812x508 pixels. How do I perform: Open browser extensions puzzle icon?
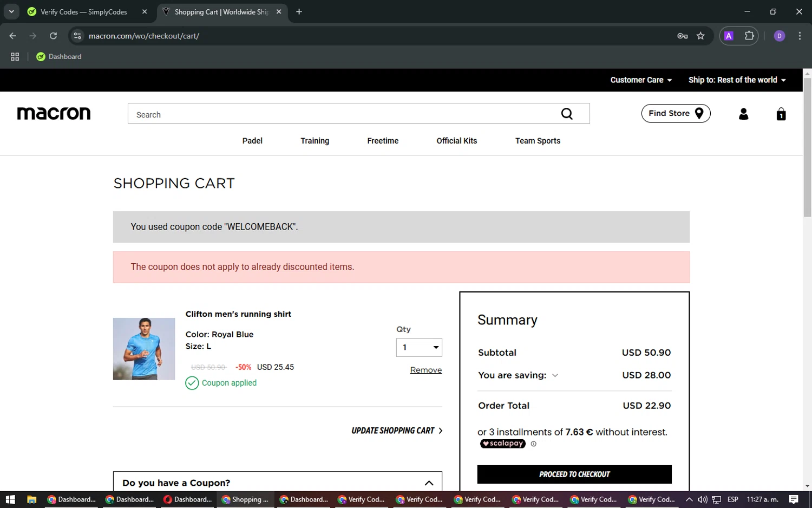coord(749,36)
